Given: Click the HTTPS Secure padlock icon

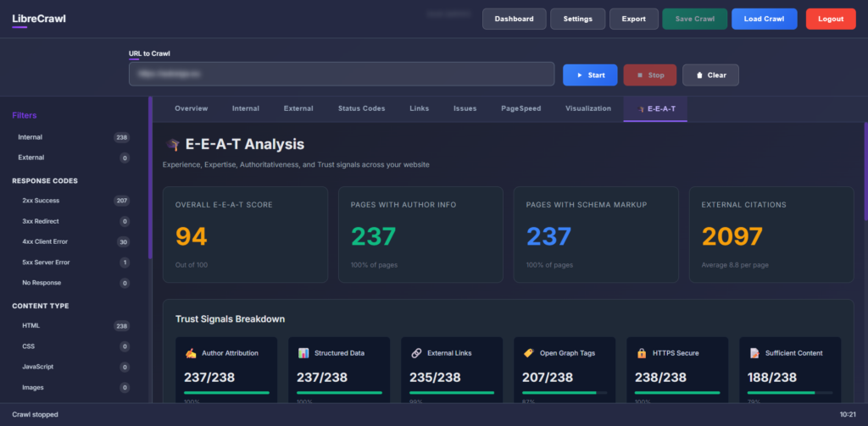Looking at the screenshot, I should (642, 353).
